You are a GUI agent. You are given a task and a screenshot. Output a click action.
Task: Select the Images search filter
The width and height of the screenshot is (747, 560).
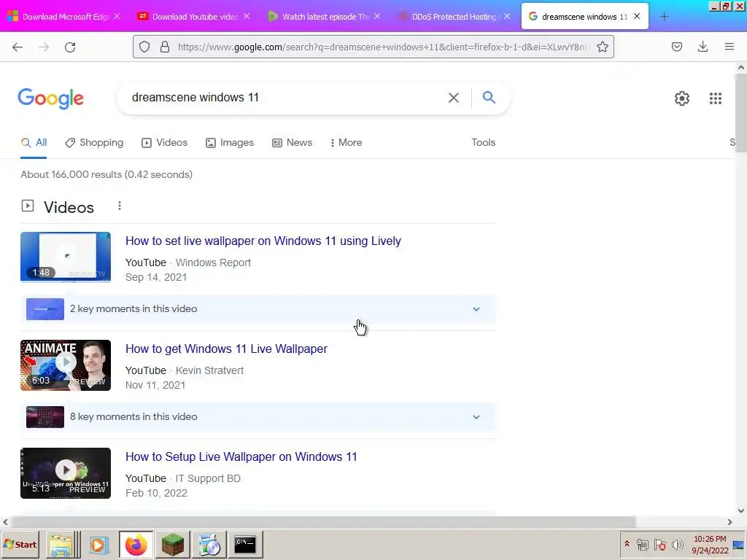(x=230, y=142)
